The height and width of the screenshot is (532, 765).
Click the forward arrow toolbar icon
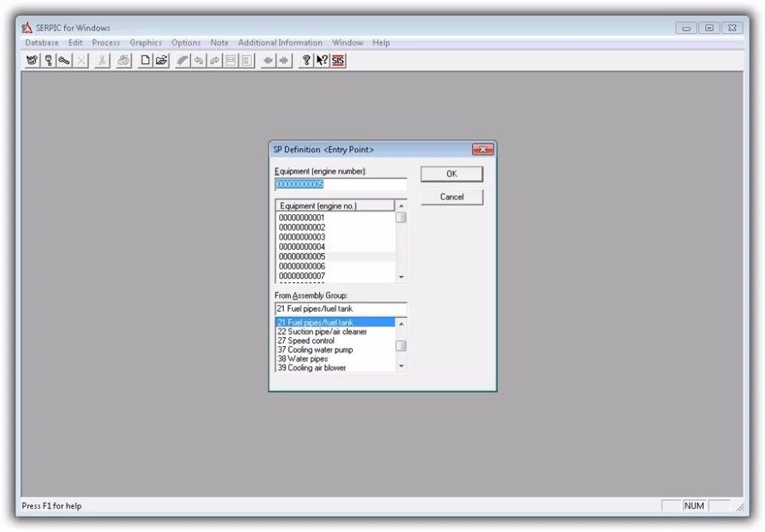pyautogui.click(x=284, y=60)
